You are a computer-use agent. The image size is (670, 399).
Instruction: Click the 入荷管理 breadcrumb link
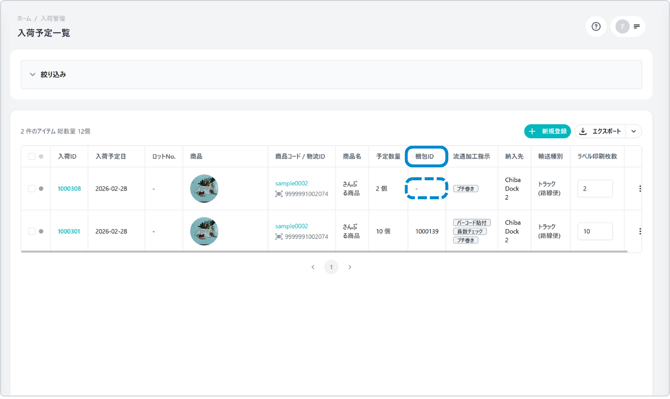[x=53, y=18]
